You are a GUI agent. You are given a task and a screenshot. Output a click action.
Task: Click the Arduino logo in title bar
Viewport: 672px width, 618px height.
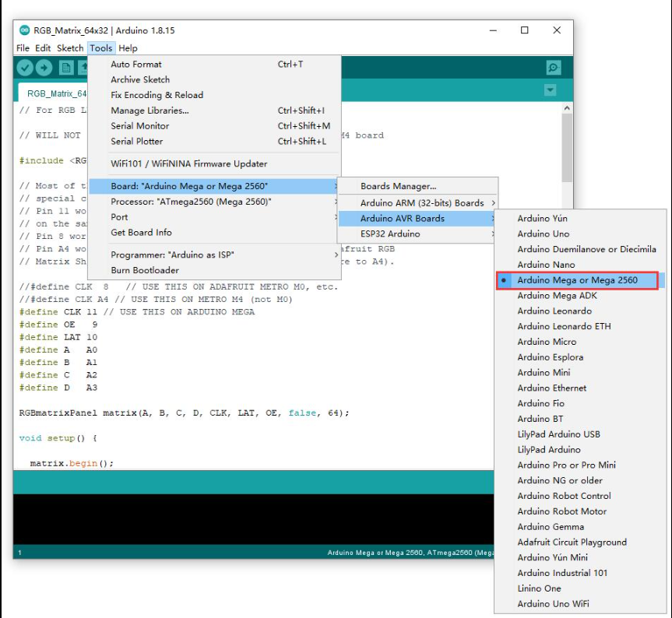(x=24, y=30)
